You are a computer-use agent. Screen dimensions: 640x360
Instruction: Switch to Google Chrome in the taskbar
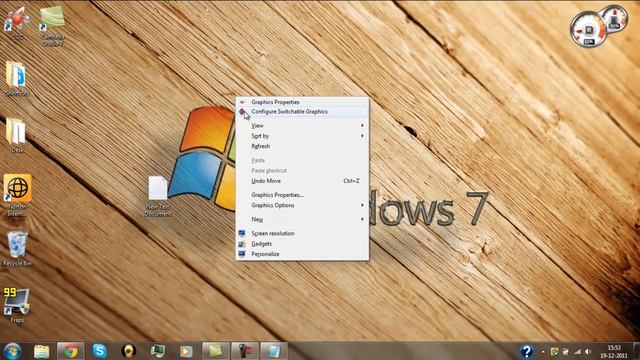[x=71, y=351]
